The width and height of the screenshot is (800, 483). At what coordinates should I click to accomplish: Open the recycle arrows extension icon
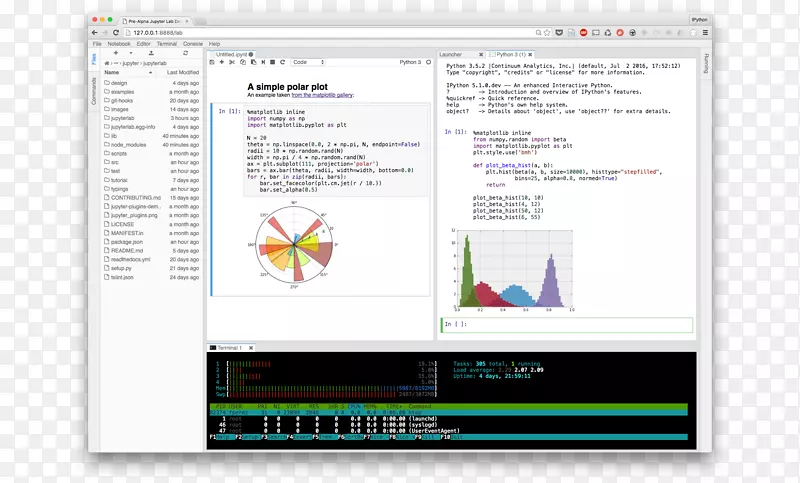[608, 33]
